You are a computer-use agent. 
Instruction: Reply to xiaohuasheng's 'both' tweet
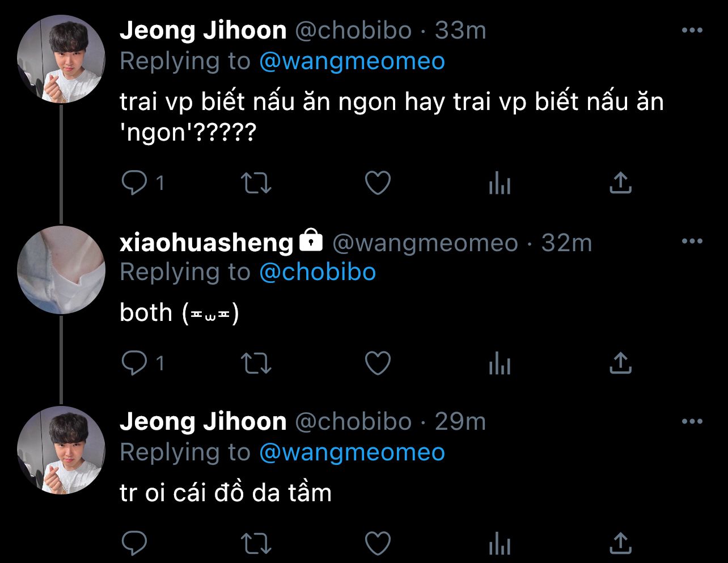[x=135, y=363]
